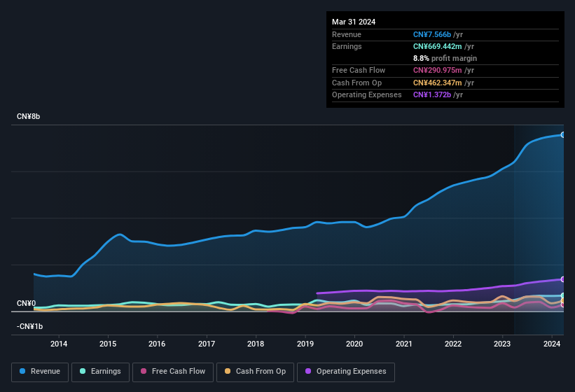Select the Earnings line endpoint marker
Image resolution: width=575 pixels, height=392 pixels.
(x=562, y=295)
